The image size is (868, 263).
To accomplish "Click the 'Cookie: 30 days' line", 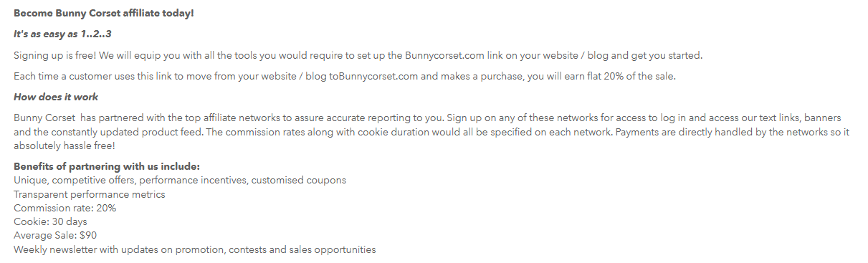I will [49, 221].
